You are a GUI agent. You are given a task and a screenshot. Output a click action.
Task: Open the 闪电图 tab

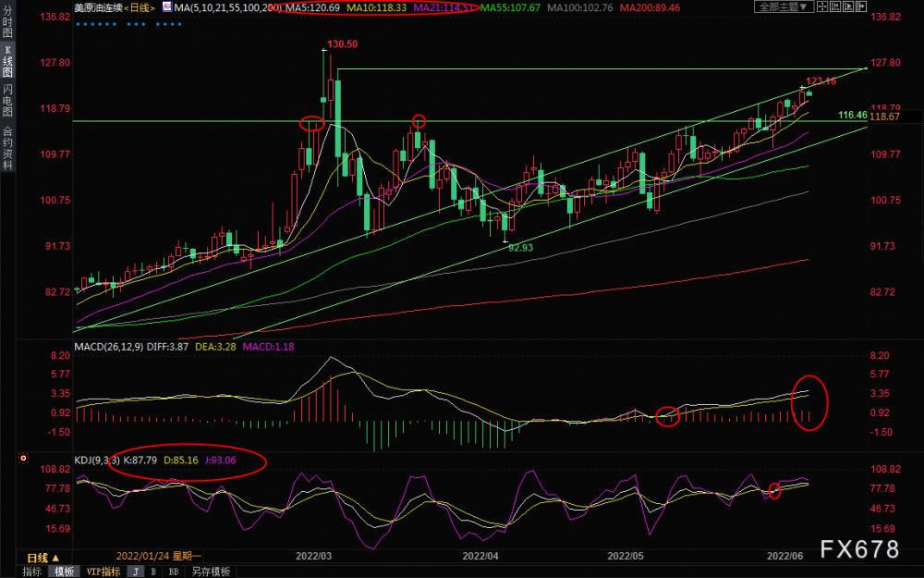pyautogui.click(x=7, y=100)
